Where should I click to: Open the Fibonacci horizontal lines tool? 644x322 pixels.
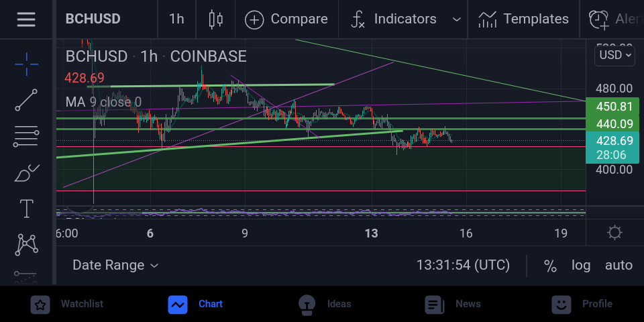26,136
